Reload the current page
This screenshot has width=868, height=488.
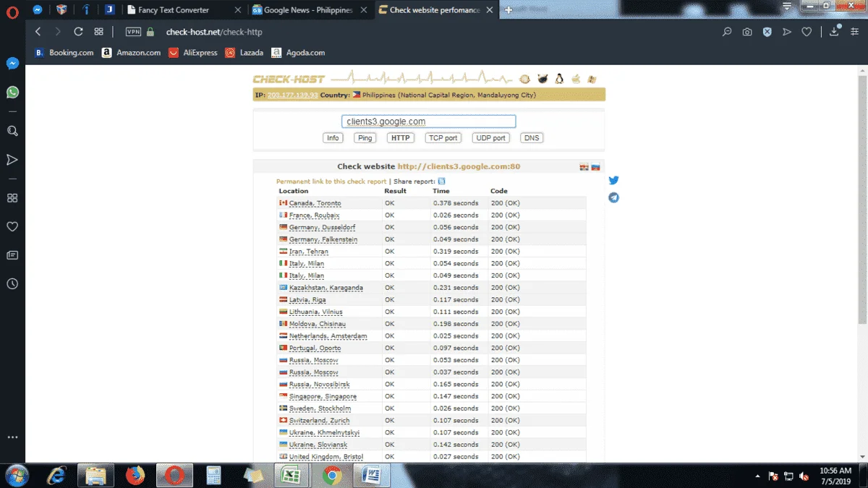(78, 32)
